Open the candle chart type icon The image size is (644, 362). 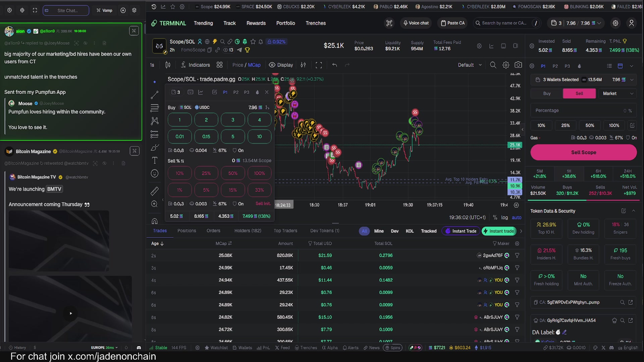click(168, 65)
